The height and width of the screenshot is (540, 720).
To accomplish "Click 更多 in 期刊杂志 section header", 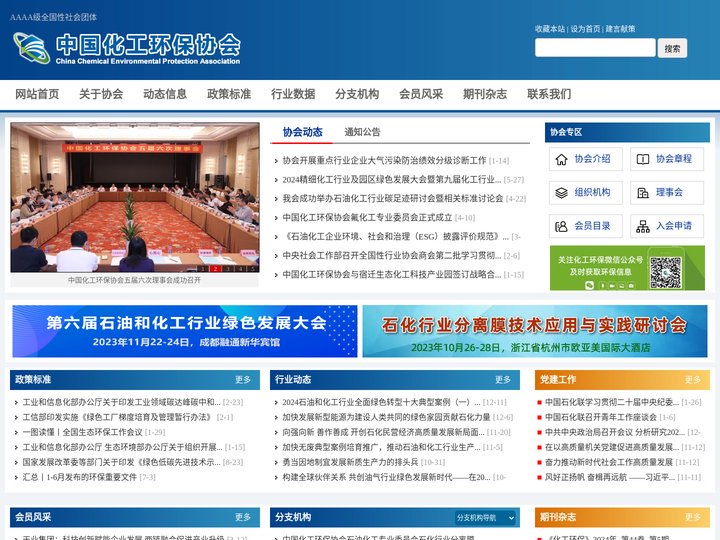I will click(692, 517).
